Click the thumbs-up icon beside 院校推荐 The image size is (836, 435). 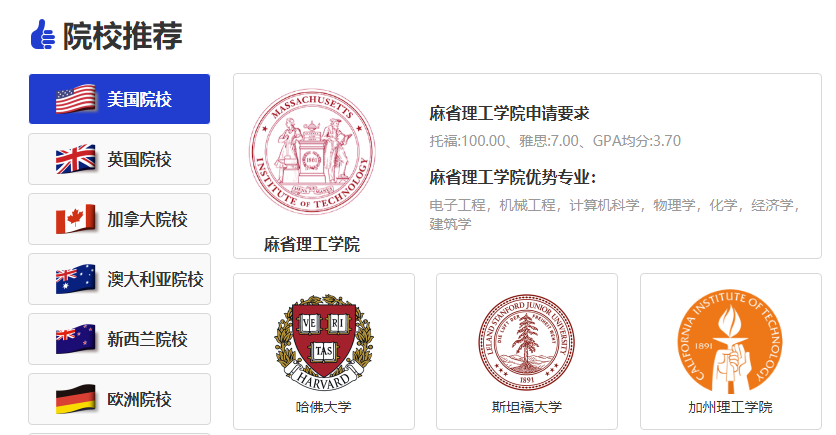[x=43, y=35]
